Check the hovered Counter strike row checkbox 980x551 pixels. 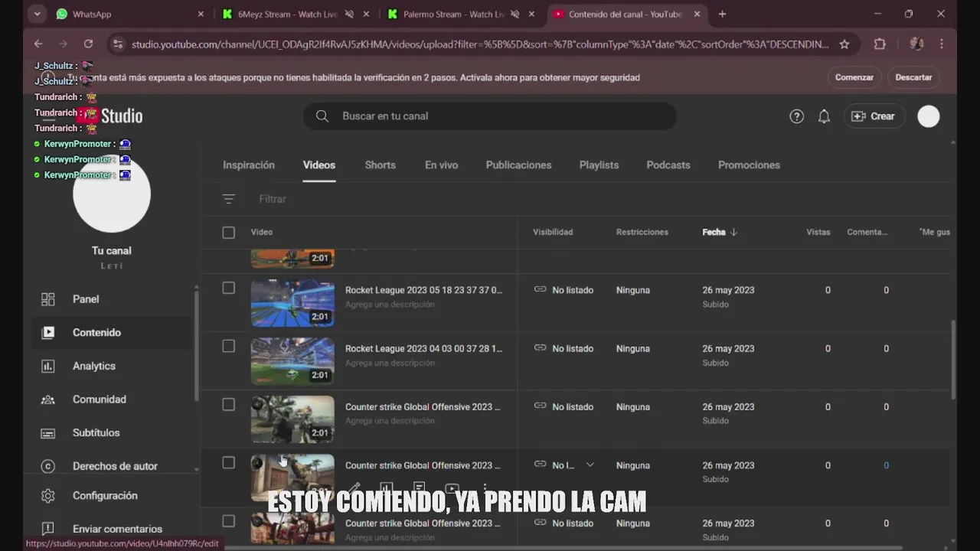228,462
